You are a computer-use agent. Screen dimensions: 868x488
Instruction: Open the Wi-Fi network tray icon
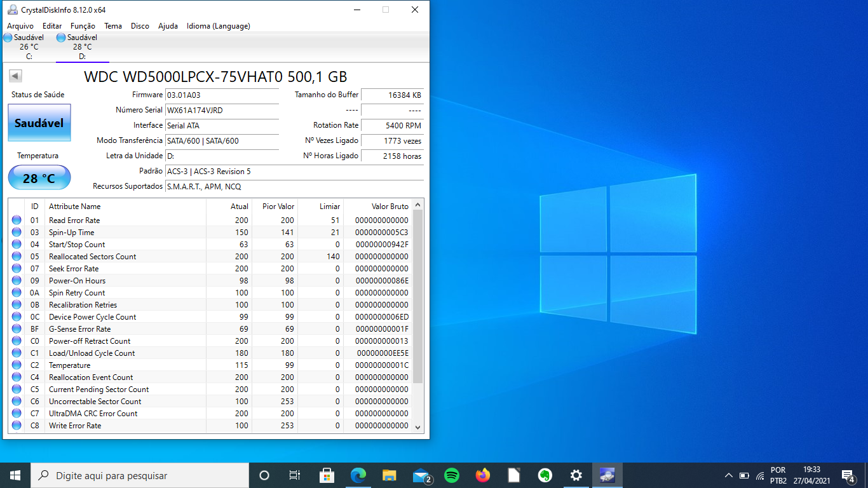click(760, 475)
